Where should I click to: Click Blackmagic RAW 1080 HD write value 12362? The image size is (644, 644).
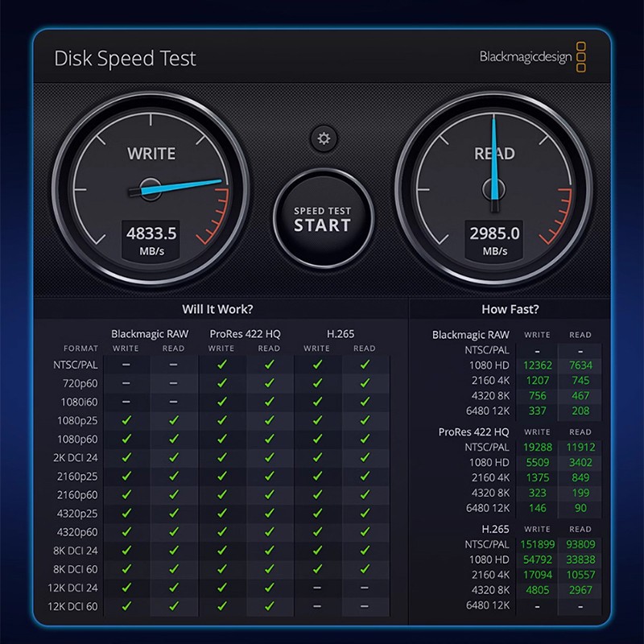point(537,365)
